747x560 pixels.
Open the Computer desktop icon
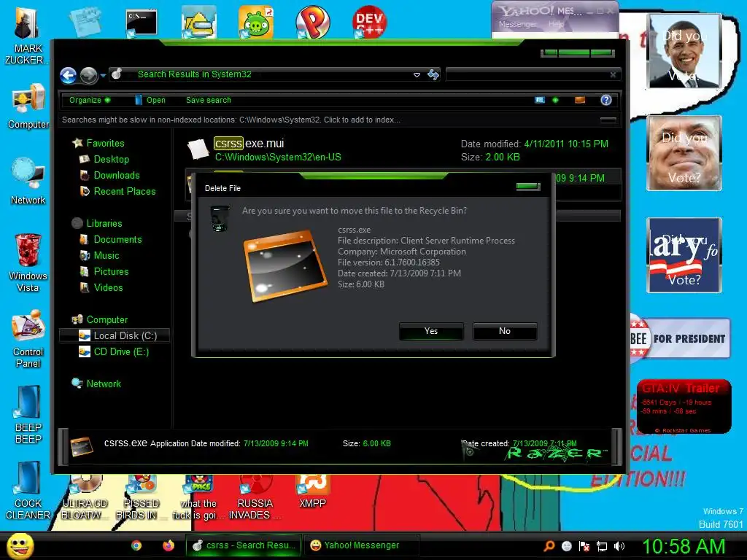click(x=28, y=106)
